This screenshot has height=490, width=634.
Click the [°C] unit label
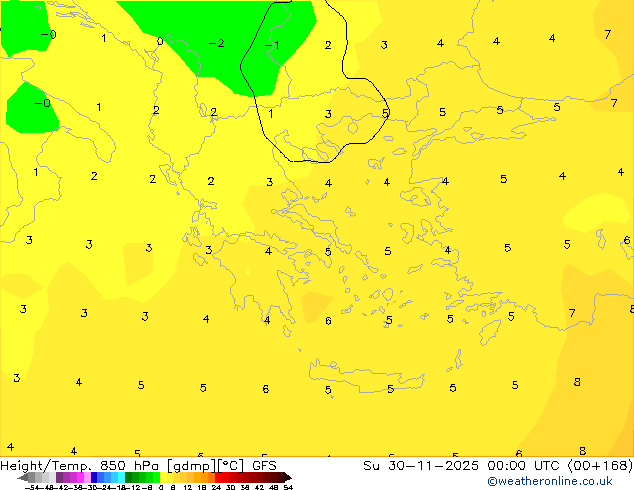click(x=230, y=466)
